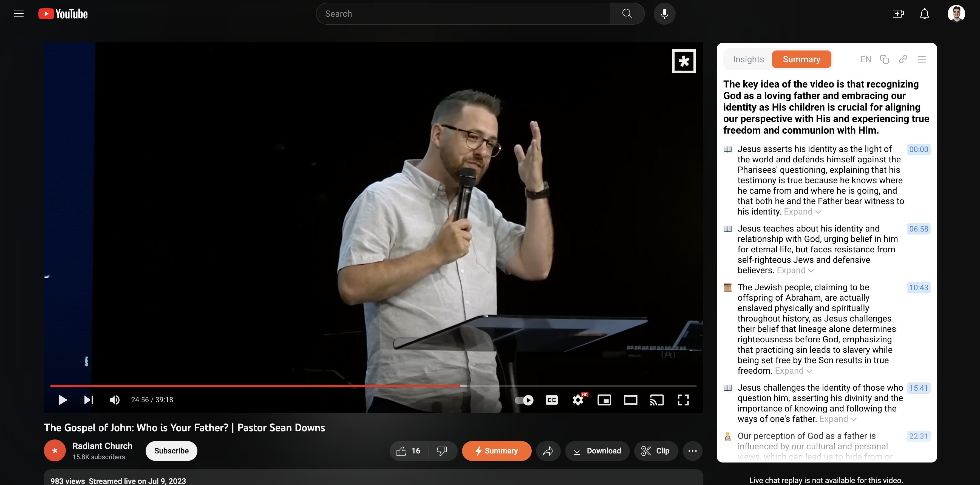Open Radiant Church channel name link
Viewport: 980px width, 485px height.
pyautogui.click(x=102, y=446)
